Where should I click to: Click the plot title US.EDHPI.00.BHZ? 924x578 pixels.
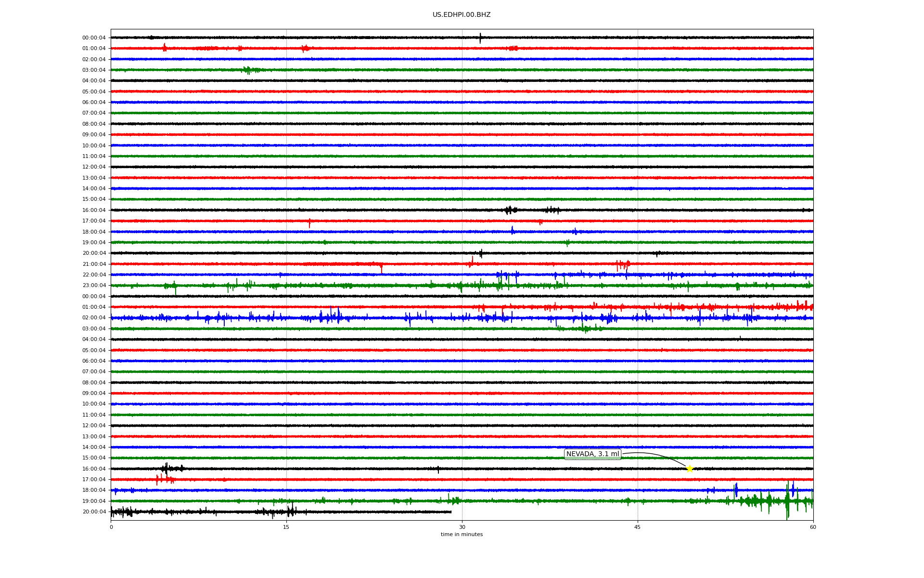[x=461, y=15]
